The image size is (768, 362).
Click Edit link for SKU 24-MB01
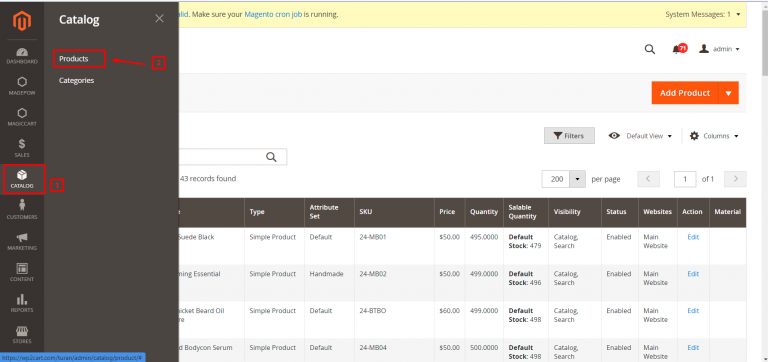(x=693, y=237)
